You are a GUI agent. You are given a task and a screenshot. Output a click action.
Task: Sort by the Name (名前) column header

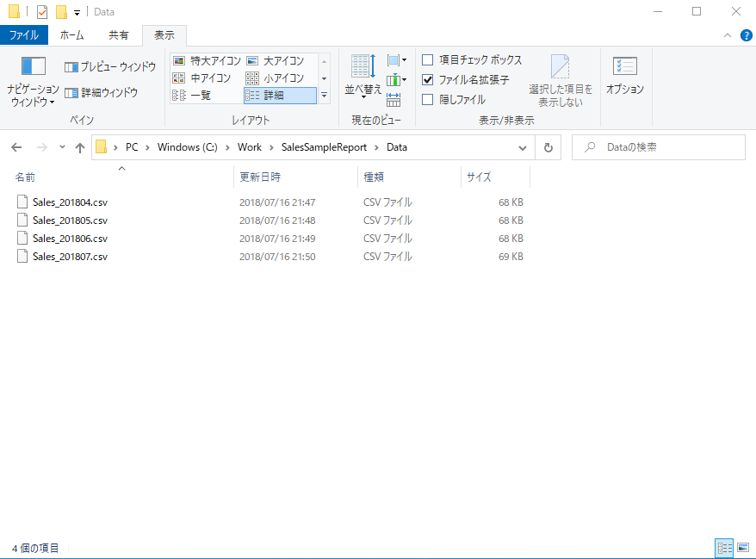(25, 177)
